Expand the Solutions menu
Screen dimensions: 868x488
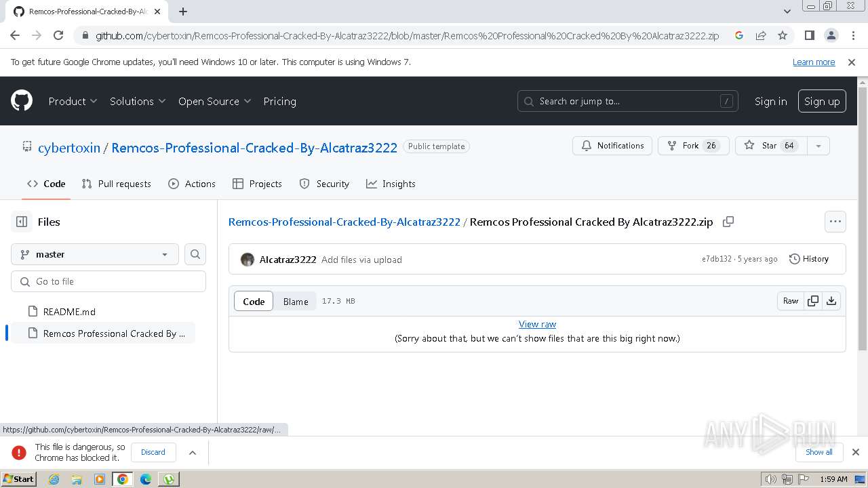(138, 101)
